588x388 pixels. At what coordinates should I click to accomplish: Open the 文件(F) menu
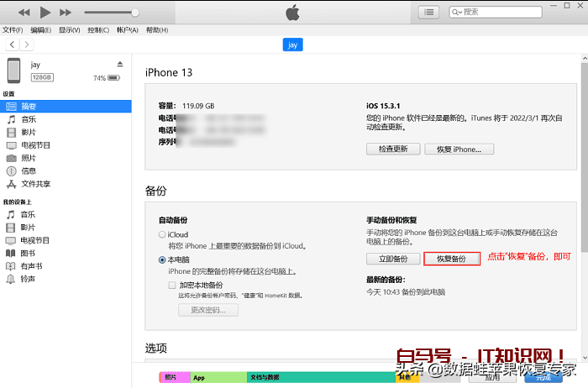[x=13, y=30]
